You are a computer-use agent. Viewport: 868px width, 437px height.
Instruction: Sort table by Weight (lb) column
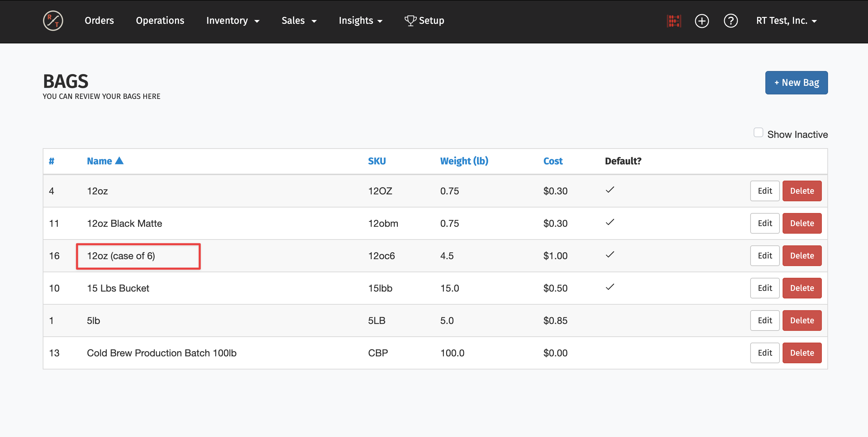coord(464,161)
